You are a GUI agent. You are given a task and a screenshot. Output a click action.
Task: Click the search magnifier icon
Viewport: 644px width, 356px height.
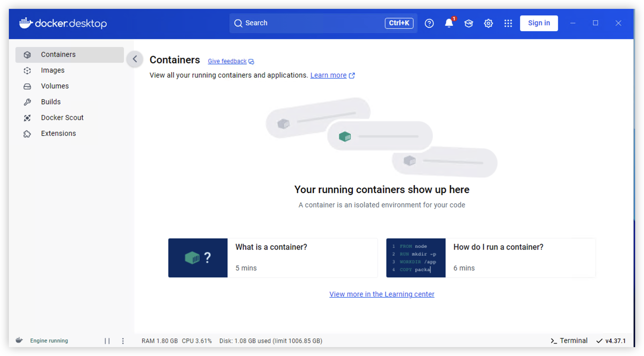click(238, 23)
